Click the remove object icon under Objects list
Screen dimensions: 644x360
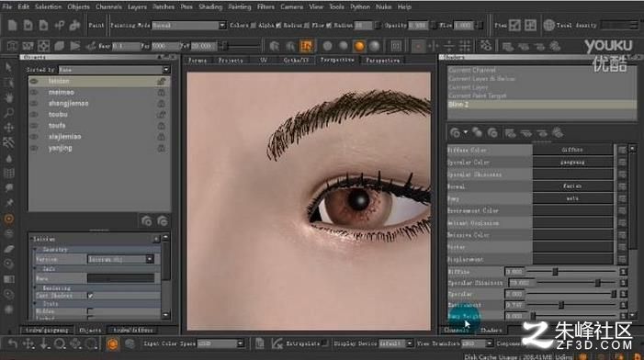tap(163, 221)
